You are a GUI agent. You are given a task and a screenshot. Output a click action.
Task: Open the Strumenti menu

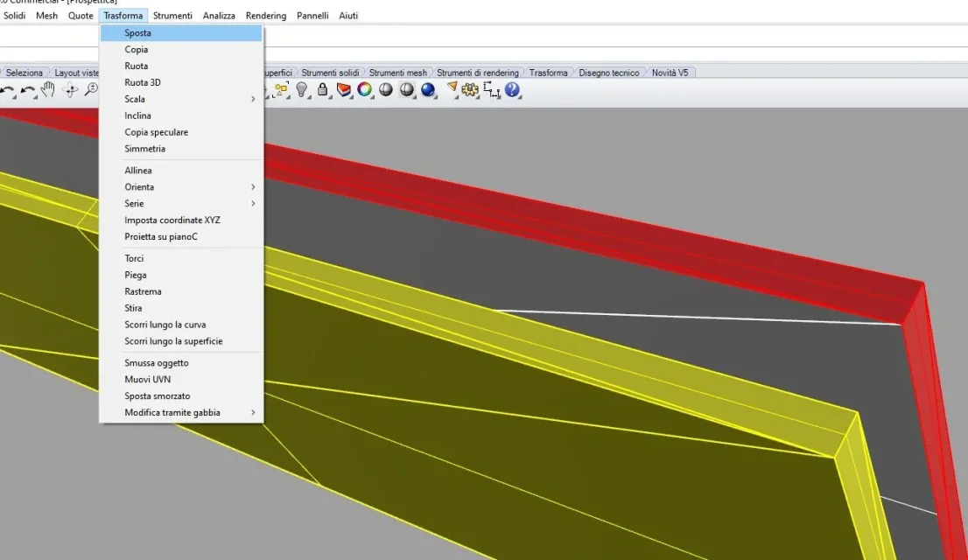[172, 16]
